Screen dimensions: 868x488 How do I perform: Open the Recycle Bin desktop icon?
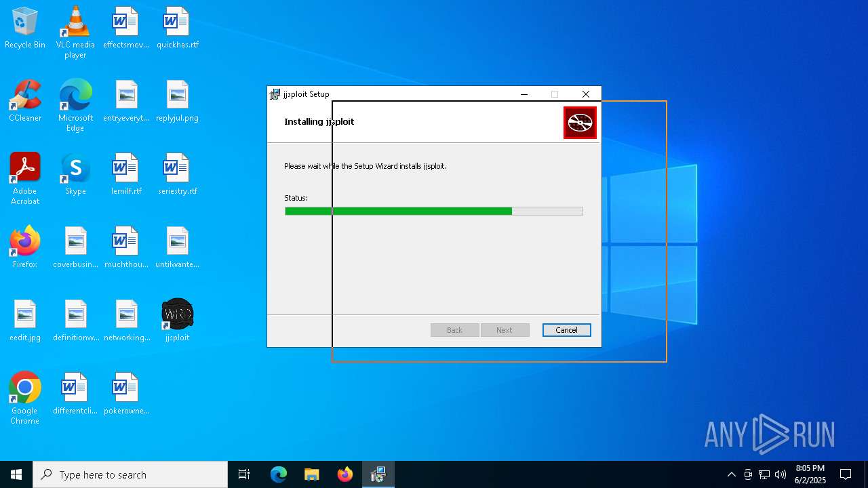tap(25, 28)
